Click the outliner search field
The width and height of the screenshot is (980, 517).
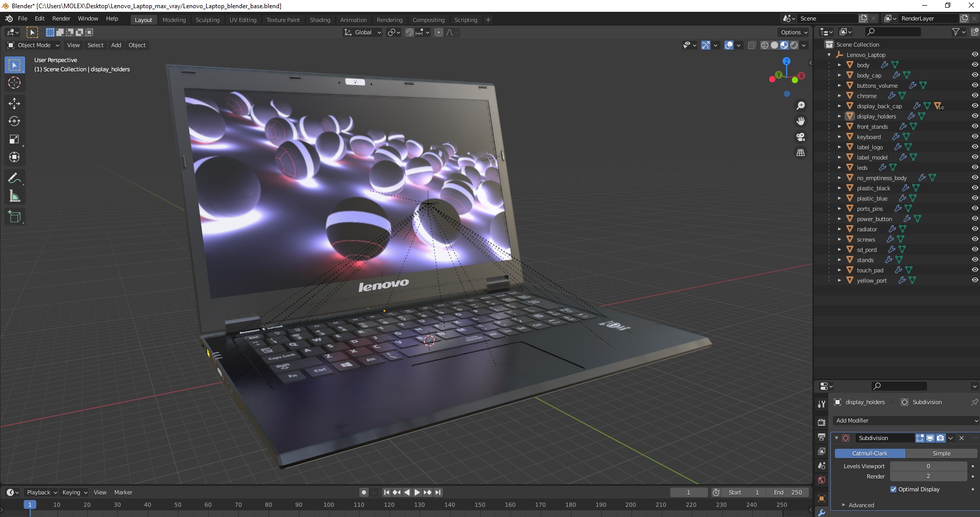892,32
